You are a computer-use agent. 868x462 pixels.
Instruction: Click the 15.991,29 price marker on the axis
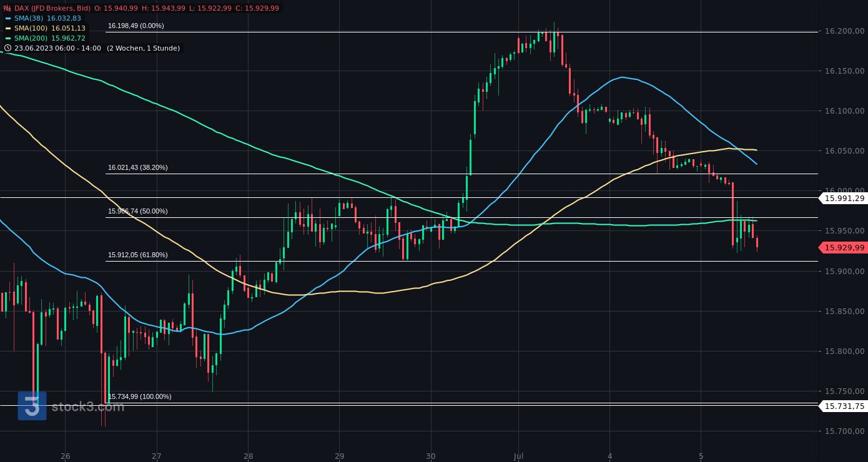pos(842,198)
